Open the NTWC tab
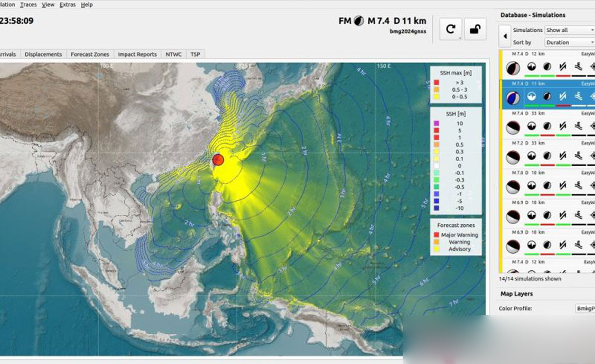595x364 pixels. 174,55
